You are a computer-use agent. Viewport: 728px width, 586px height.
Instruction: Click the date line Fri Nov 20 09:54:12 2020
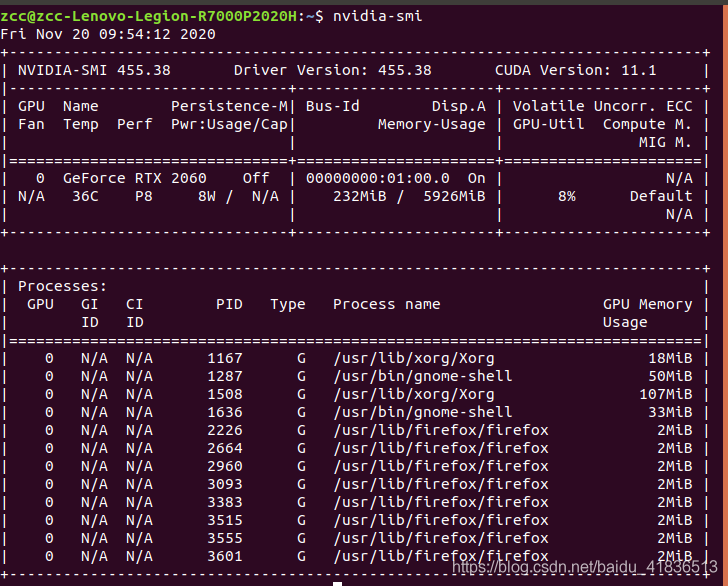tap(108, 34)
